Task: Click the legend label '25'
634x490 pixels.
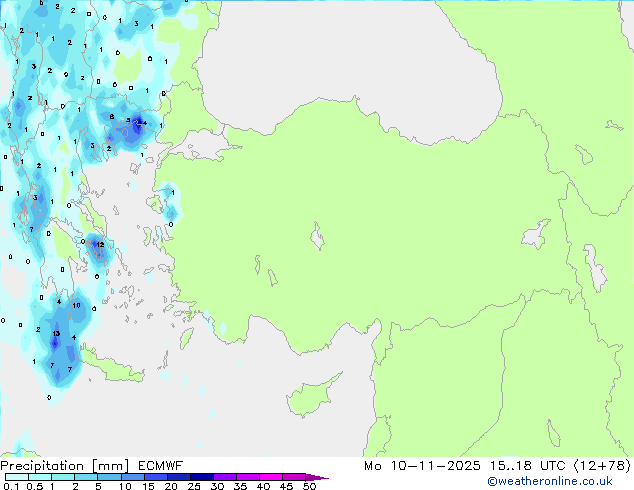Action: click(194, 486)
